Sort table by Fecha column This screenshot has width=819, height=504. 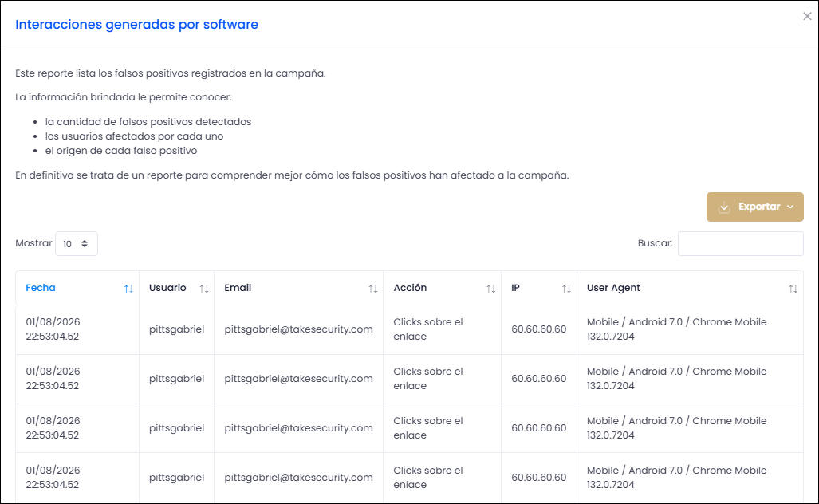coord(128,289)
